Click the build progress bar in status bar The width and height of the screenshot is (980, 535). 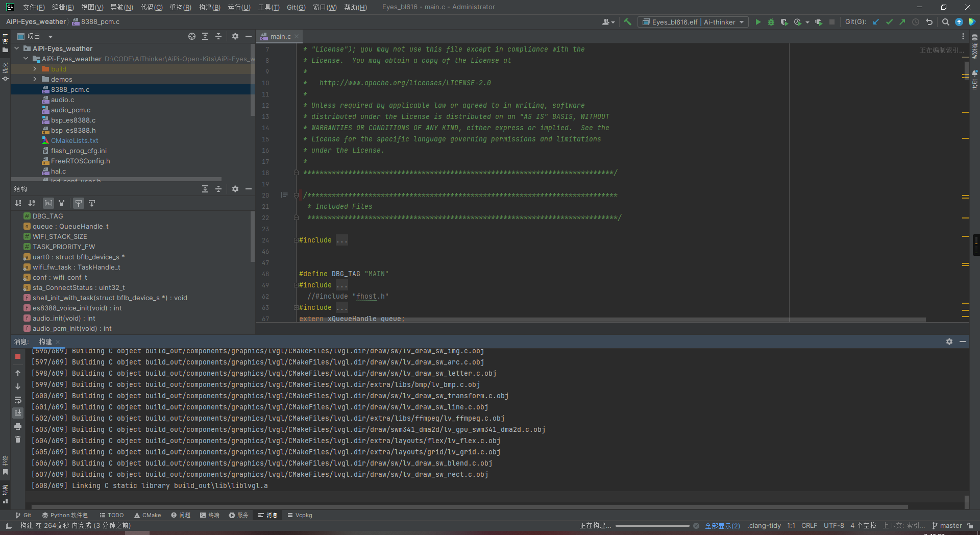pos(652,526)
